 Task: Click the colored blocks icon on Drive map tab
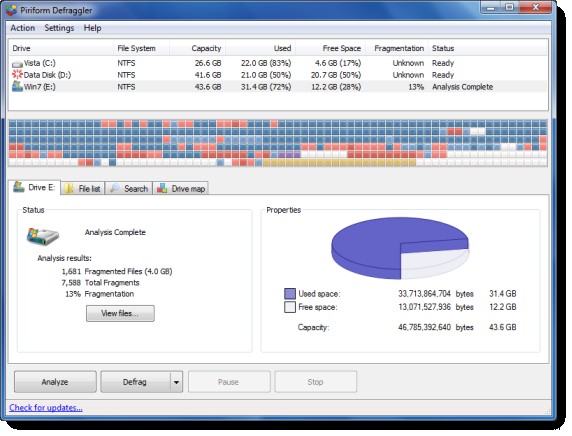point(162,189)
